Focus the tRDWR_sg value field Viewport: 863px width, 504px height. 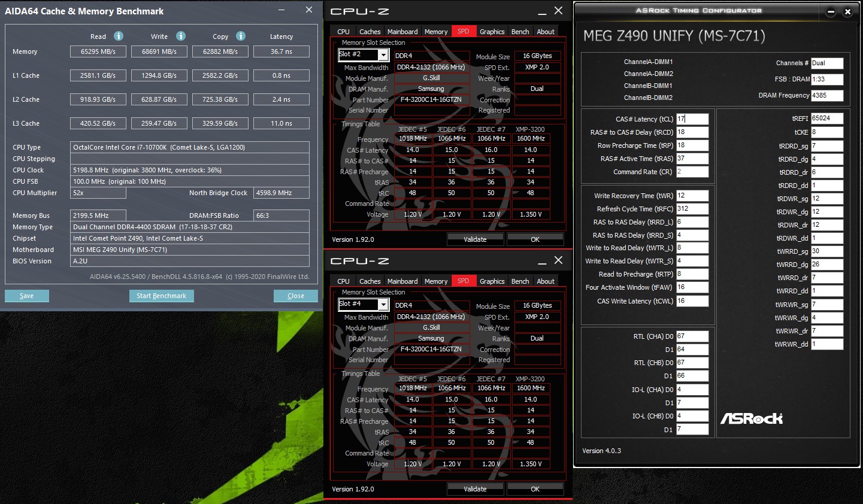click(x=828, y=199)
